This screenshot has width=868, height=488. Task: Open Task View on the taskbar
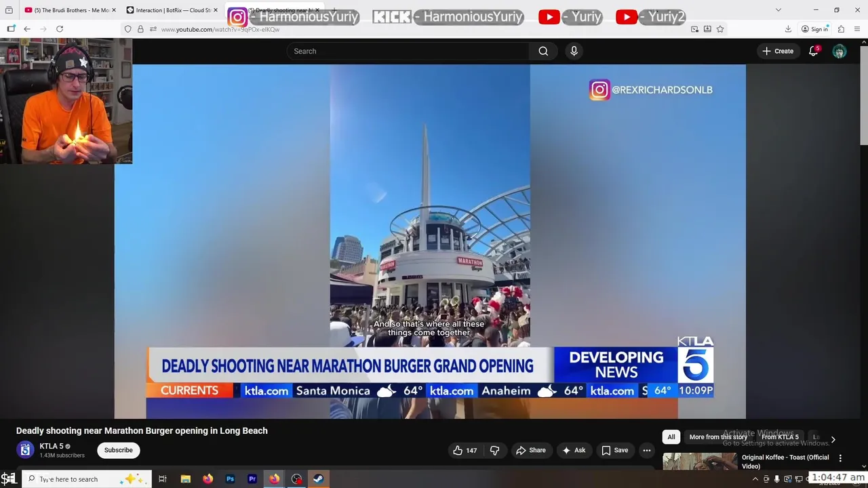[163, 479]
